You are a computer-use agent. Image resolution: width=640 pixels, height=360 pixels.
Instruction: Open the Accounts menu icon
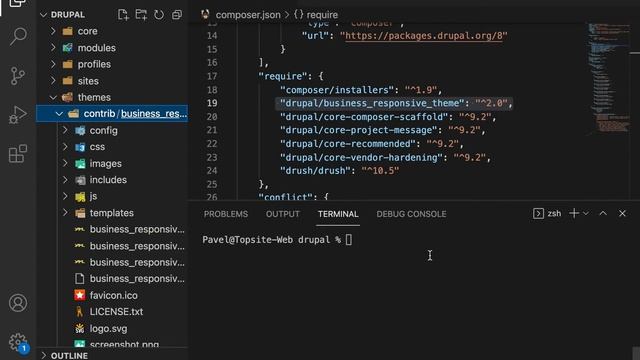click(18, 303)
